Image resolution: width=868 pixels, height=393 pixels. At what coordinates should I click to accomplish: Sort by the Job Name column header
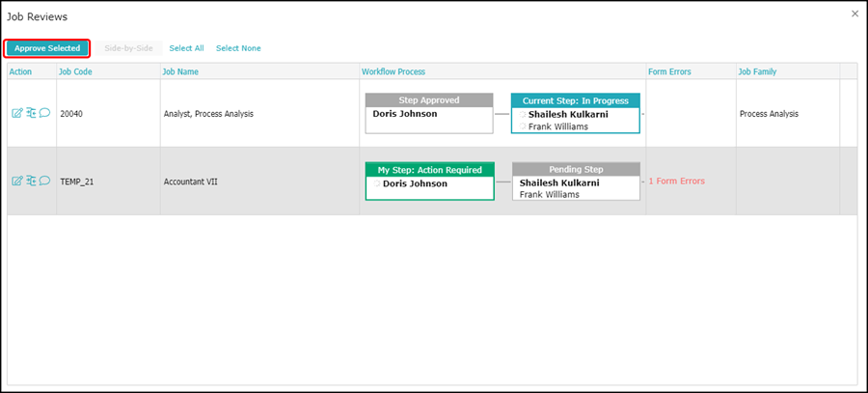(181, 71)
